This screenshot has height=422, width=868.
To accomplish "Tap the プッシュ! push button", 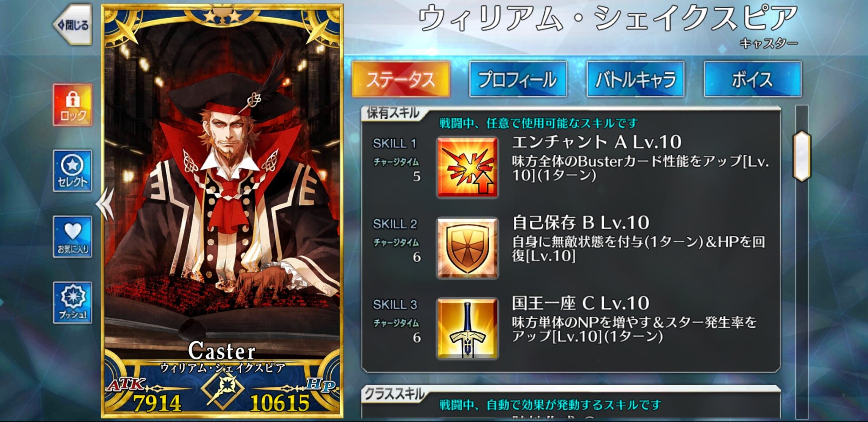I will tap(72, 303).
